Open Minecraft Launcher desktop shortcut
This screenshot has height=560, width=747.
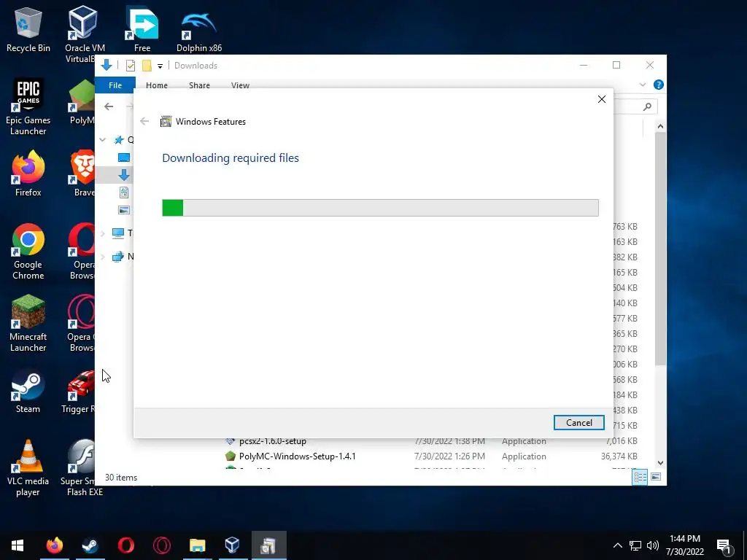(28, 324)
